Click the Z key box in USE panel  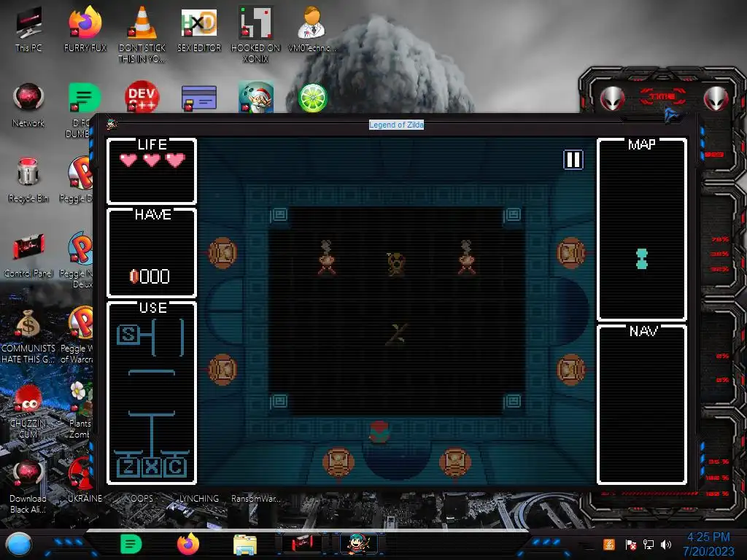click(128, 466)
